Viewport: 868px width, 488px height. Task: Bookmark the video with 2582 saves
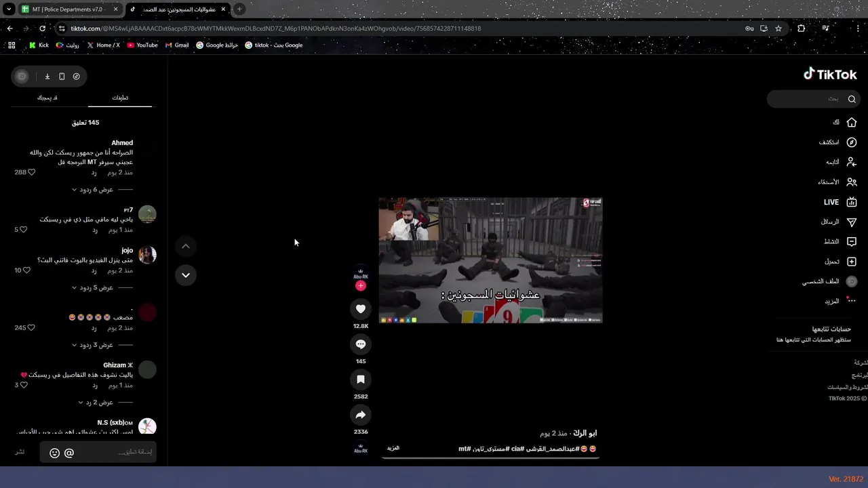[x=361, y=380]
